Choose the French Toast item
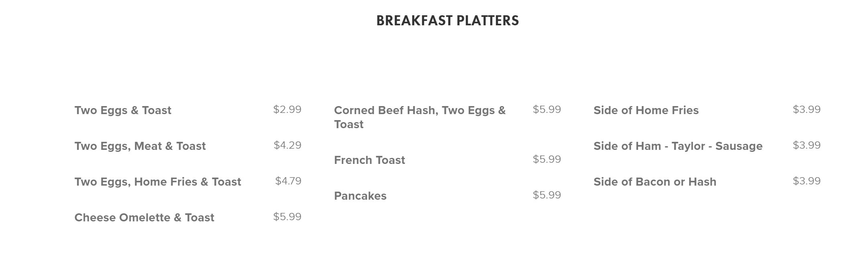The image size is (868, 274). click(x=370, y=160)
